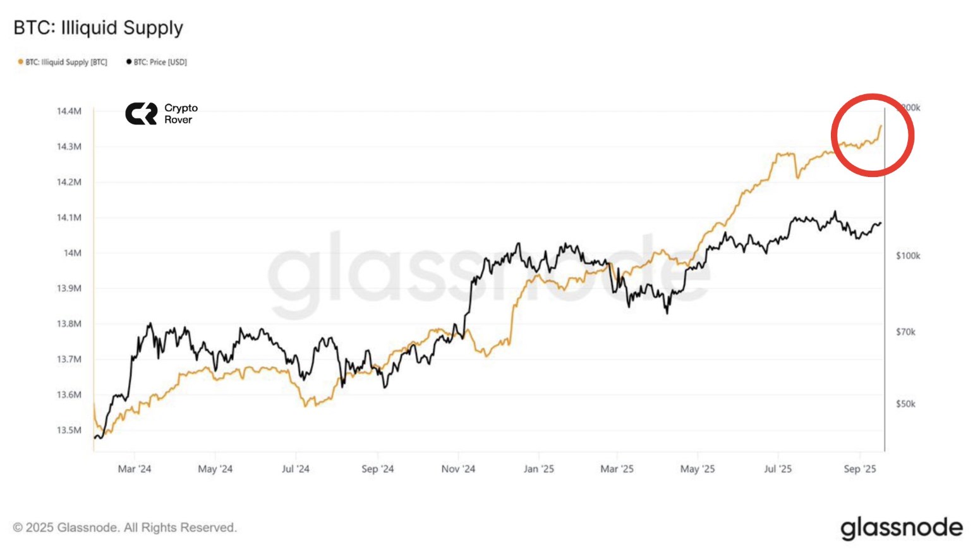
Task: Select the Nov '24 x-axis label
Action: click(x=458, y=469)
